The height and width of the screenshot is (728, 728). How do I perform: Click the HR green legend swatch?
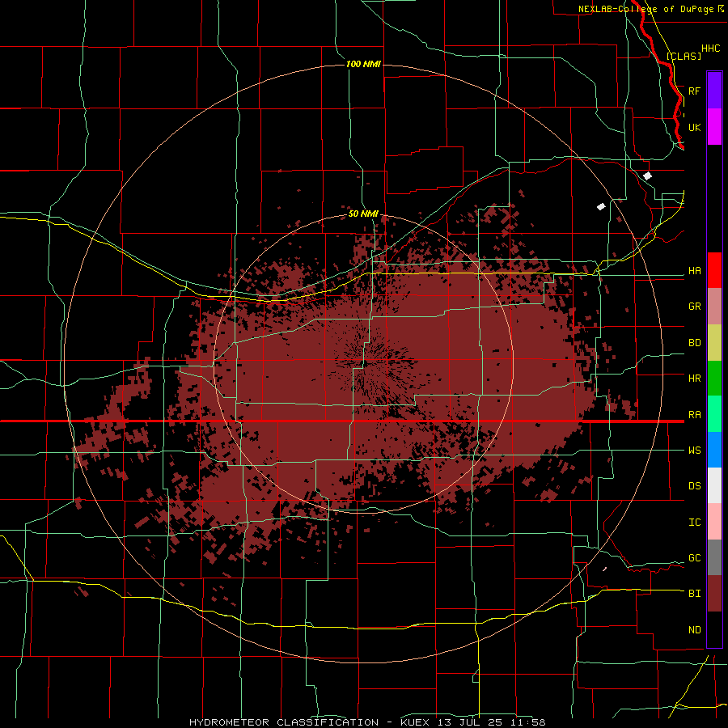[714, 379]
